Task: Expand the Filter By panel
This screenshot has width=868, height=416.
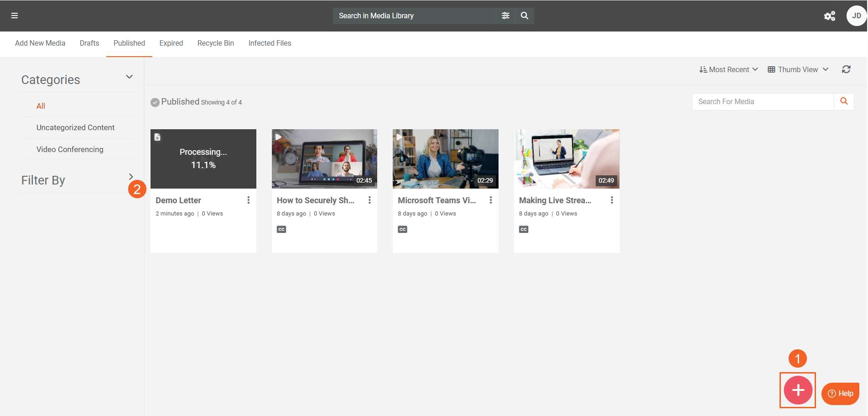Action: 131,177
